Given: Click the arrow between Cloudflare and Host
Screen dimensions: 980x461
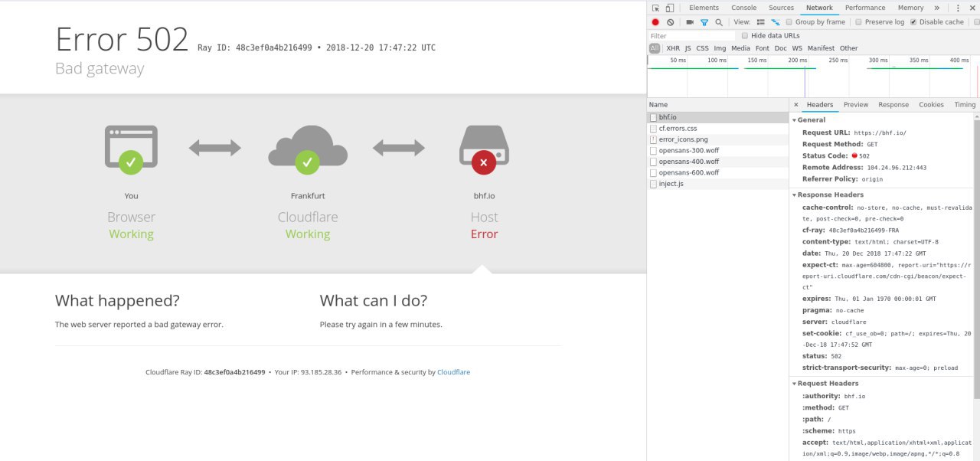Looking at the screenshot, I should point(399,148).
